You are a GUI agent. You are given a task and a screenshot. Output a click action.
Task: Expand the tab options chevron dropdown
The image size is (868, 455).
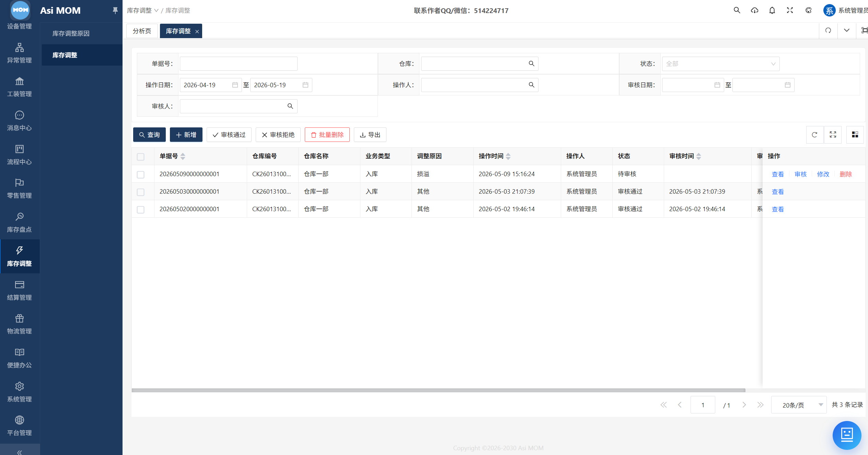tap(847, 31)
